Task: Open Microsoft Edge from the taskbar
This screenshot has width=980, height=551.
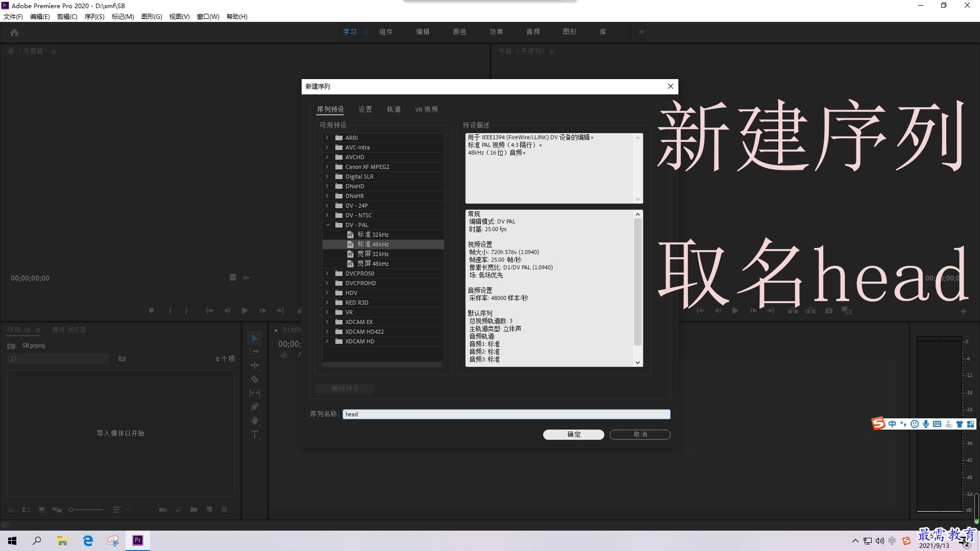Action: 88,540
